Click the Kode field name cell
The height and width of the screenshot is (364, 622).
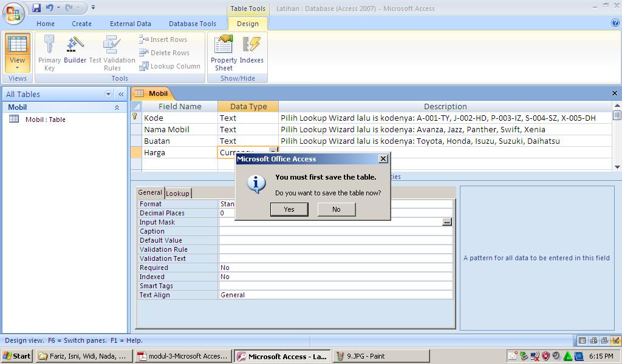point(180,118)
